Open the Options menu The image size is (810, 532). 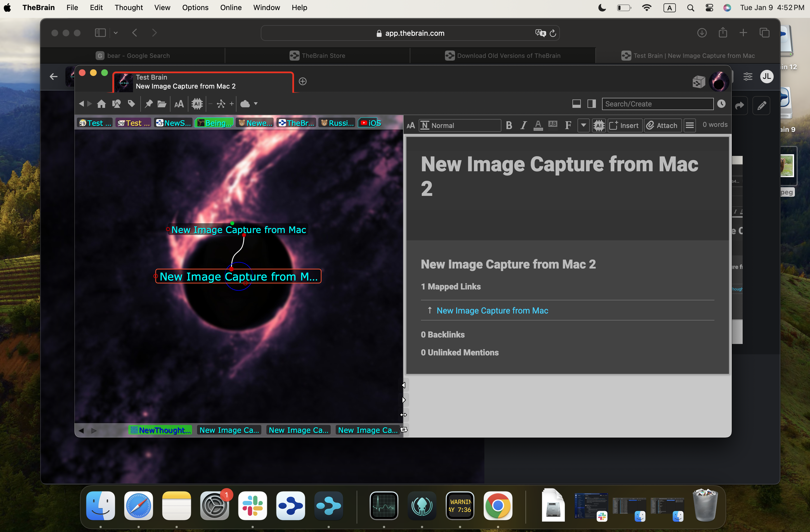tap(195, 8)
